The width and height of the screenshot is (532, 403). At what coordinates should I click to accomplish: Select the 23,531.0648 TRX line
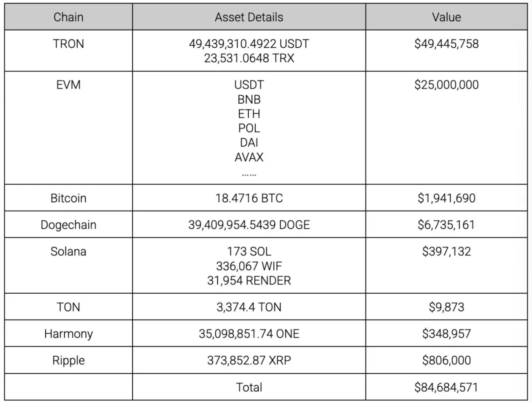tap(249, 58)
